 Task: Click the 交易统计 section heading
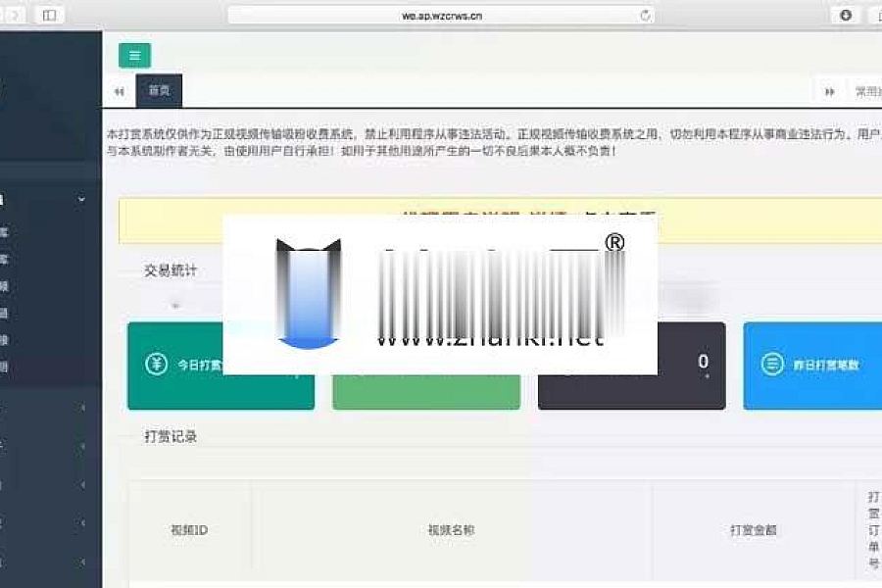coord(171,270)
